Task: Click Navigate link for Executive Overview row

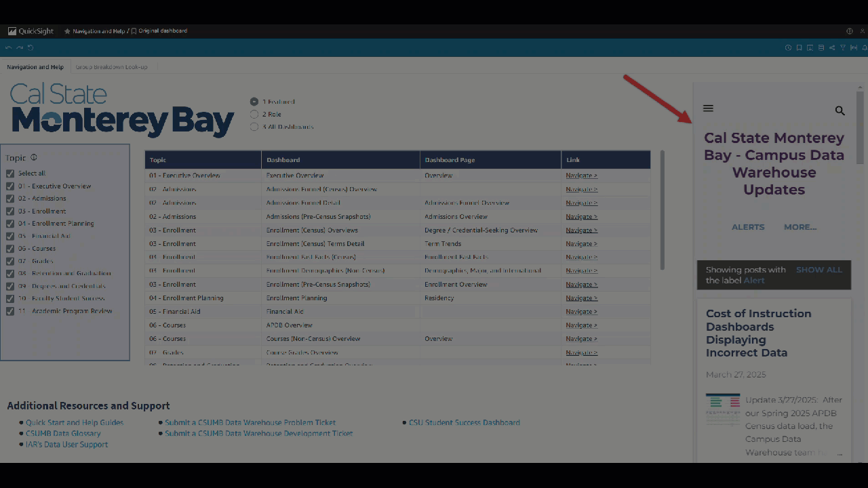Action: click(582, 176)
